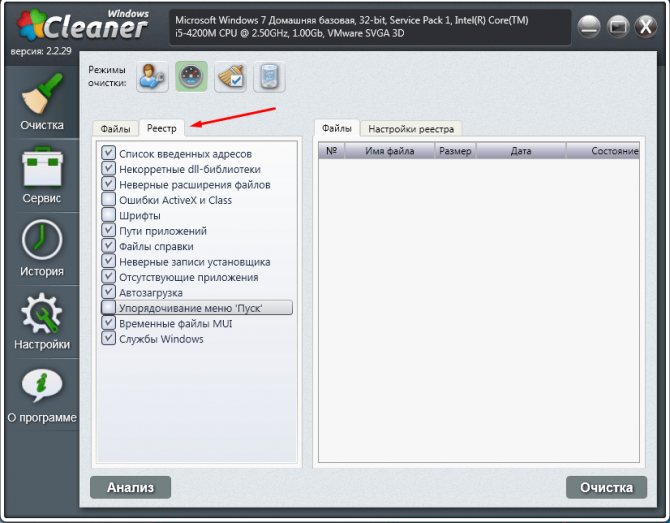This screenshot has height=523, width=670.
Task: Open the Сервис toolbox section
Action: coord(42,175)
